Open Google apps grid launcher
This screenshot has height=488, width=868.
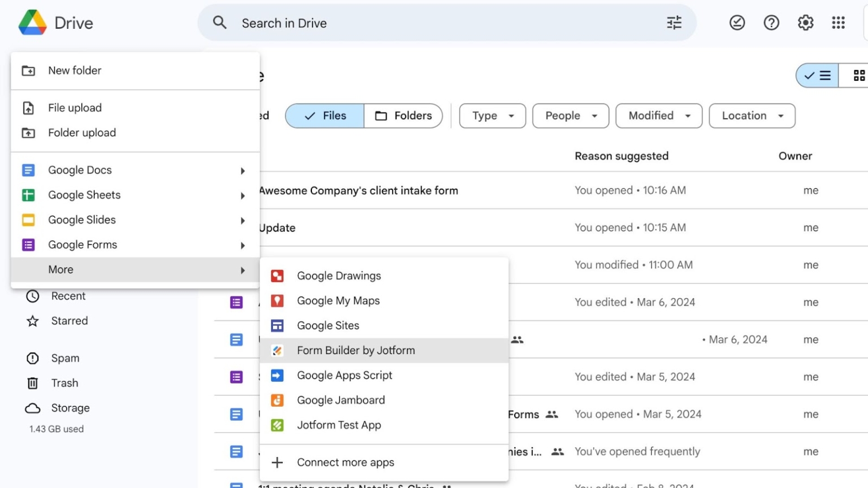pyautogui.click(x=838, y=23)
